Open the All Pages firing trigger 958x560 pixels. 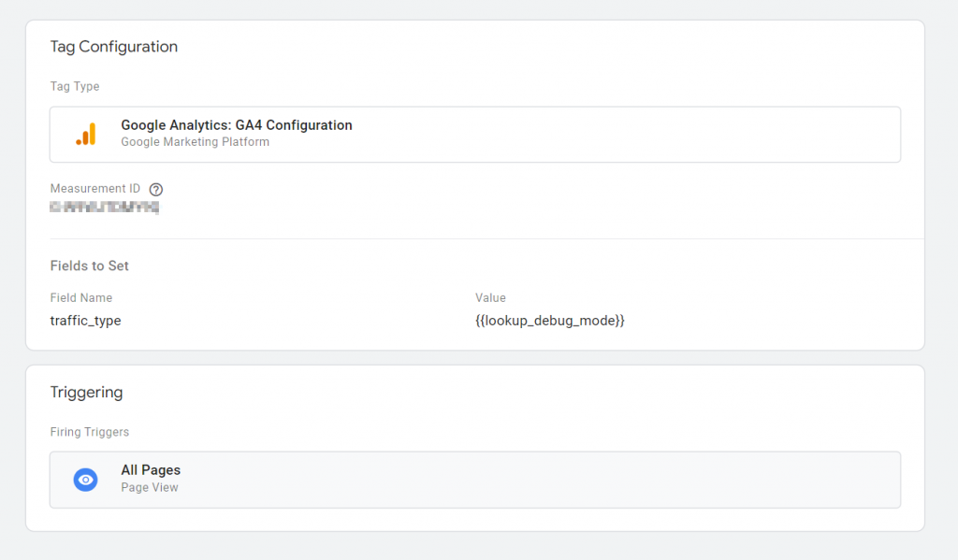(475, 480)
